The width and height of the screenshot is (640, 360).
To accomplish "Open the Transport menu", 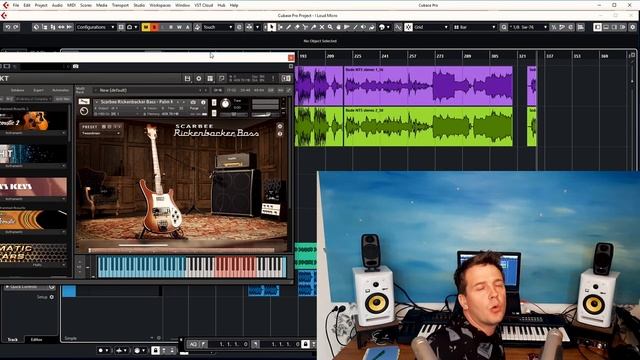I will (x=120, y=5).
